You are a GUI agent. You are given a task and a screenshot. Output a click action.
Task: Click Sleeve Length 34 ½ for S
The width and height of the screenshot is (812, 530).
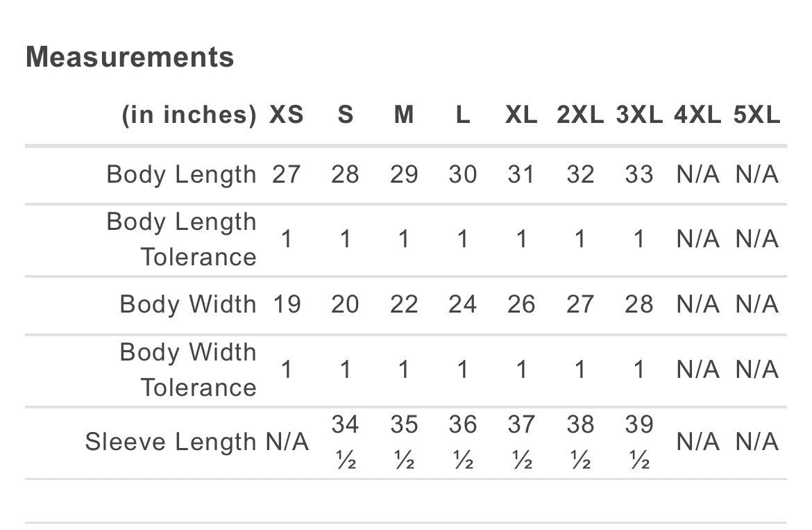tap(345, 442)
